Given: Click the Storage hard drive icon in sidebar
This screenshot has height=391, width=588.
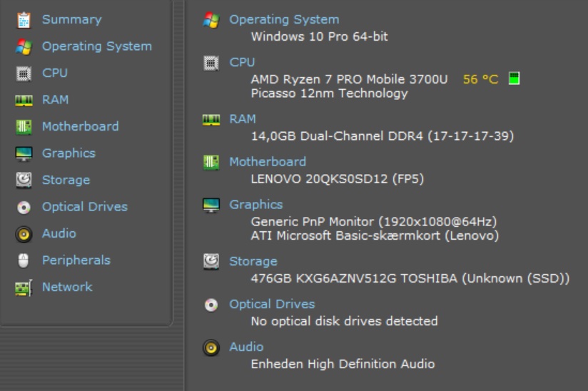Looking at the screenshot, I should click(24, 181).
